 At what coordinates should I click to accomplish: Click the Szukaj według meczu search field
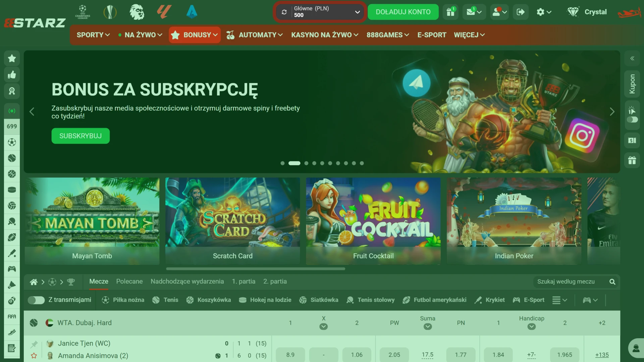[570, 282]
